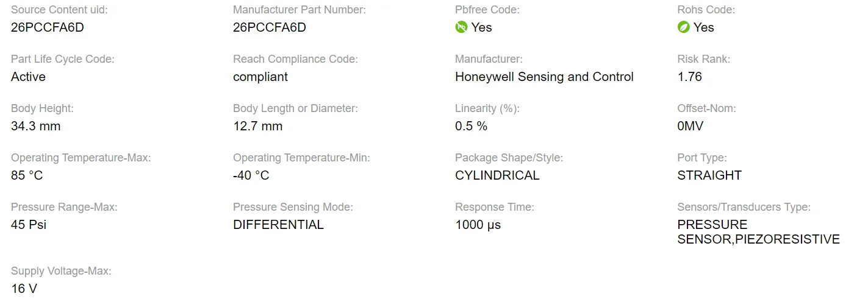This screenshot has height=299, width=868.
Task: Click the Pbfree Code status icon
Action: [461, 27]
